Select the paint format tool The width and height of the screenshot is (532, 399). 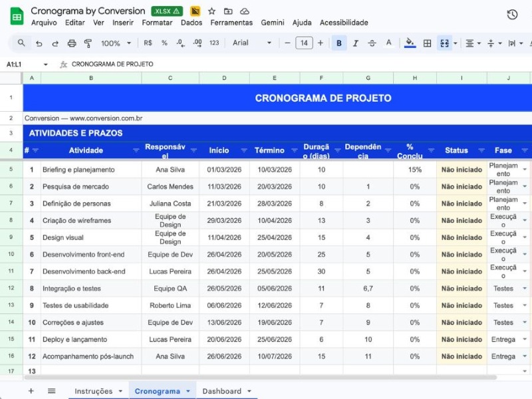88,43
